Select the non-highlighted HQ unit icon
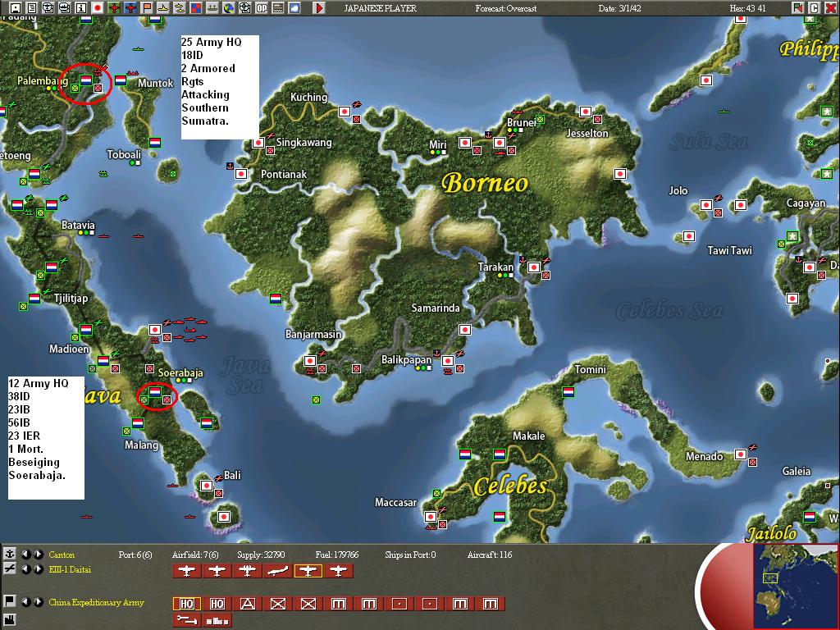The image size is (840, 630). pos(217,604)
